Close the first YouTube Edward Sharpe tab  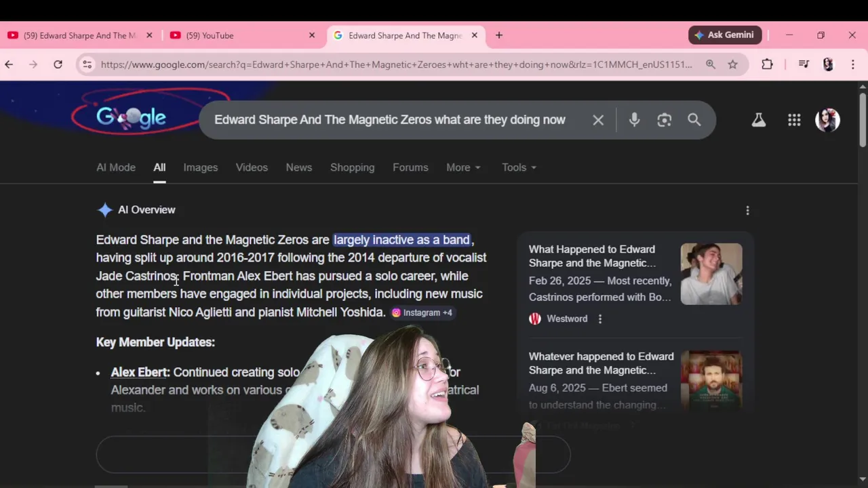[149, 35]
